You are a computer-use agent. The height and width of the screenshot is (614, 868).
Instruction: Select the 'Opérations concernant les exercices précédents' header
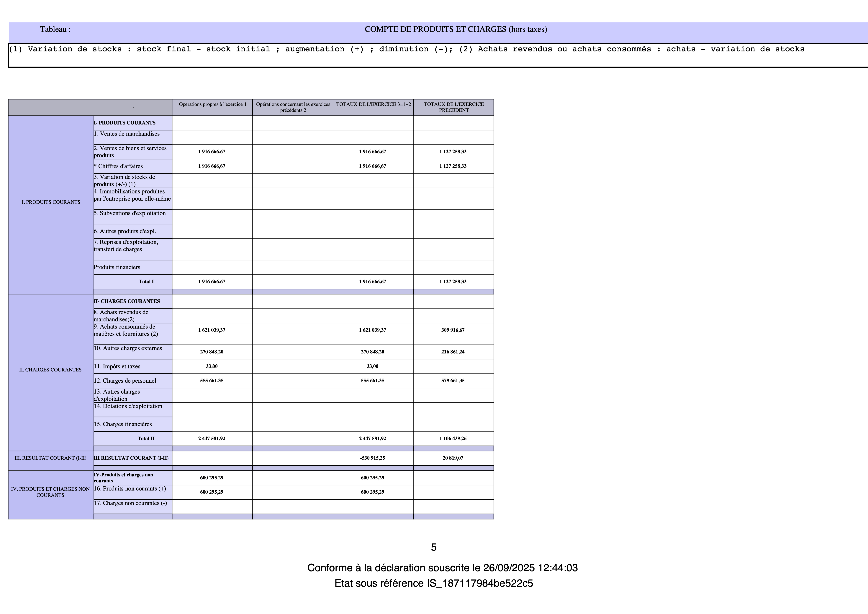coord(293,107)
